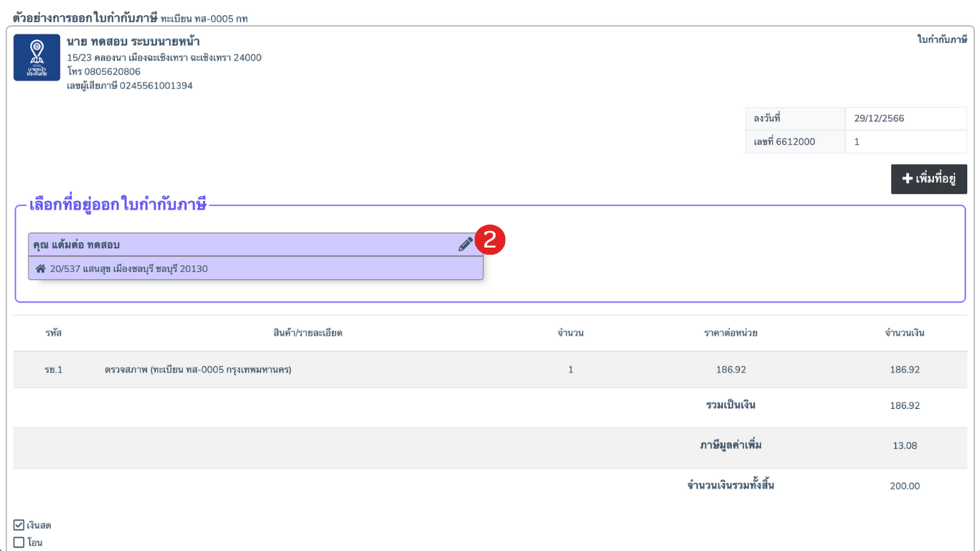Viewport: 980px width, 551px height.
Task: Click the tax ID 0245561001394
Action: (x=156, y=85)
